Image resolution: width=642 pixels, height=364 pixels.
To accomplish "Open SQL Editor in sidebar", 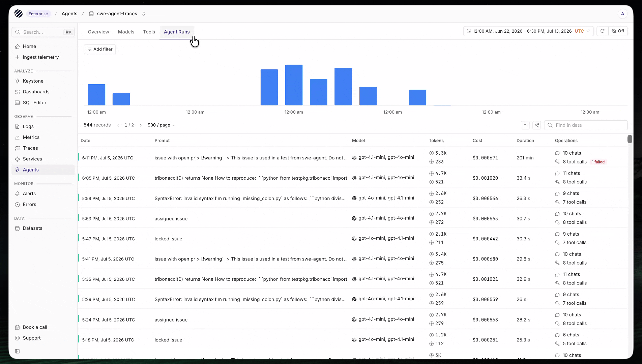I will tap(43, 102).
